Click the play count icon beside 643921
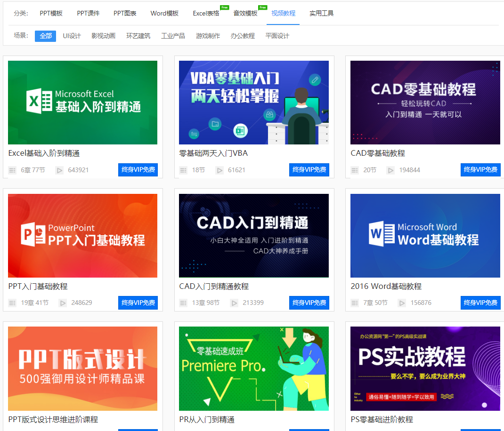 point(59,170)
